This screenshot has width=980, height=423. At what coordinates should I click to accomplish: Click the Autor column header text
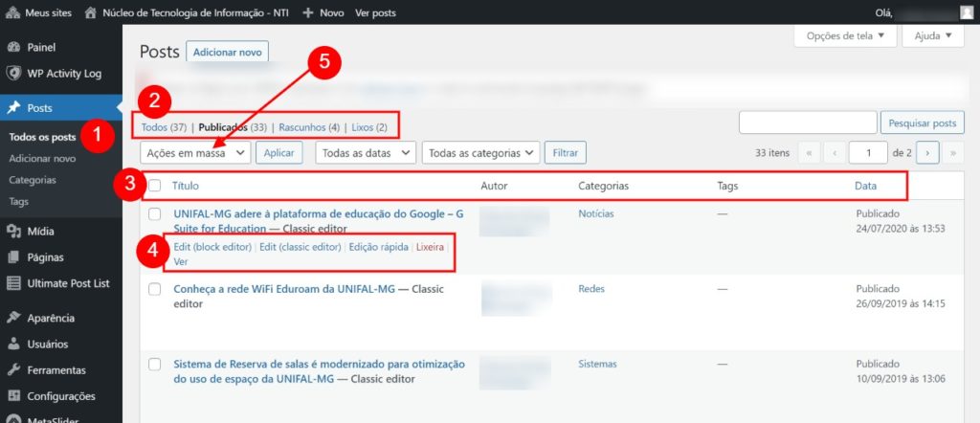tap(495, 186)
